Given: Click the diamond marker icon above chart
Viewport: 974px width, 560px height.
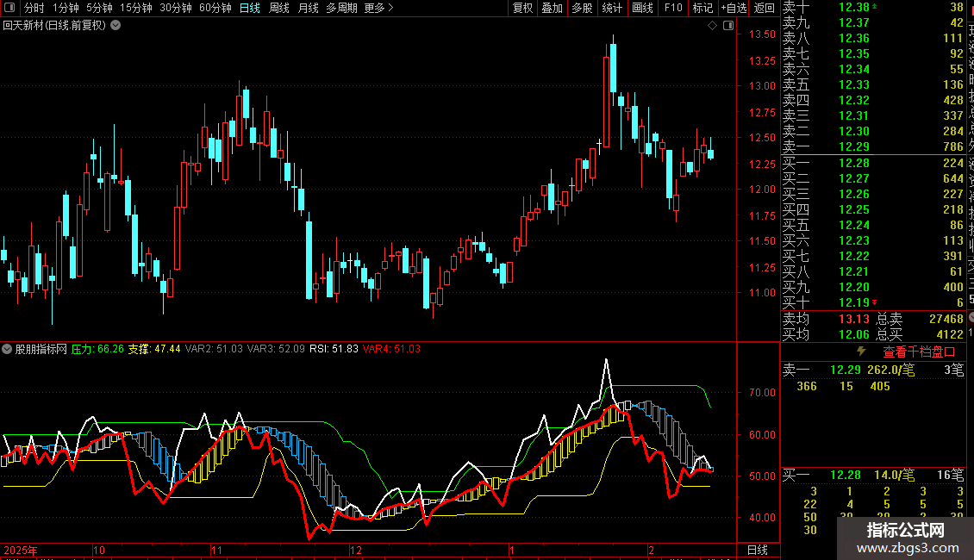Looking at the screenshot, I should pyautogui.click(x=713, y=26).
